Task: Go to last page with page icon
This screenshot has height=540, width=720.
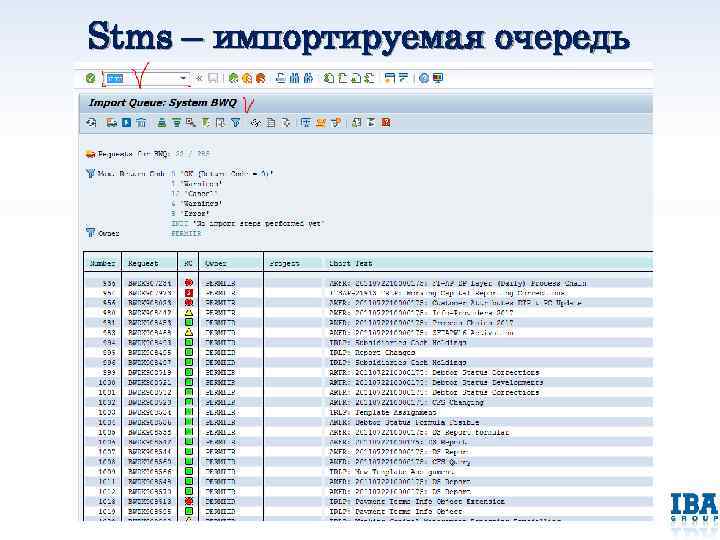Action: (x=369, y=78)
